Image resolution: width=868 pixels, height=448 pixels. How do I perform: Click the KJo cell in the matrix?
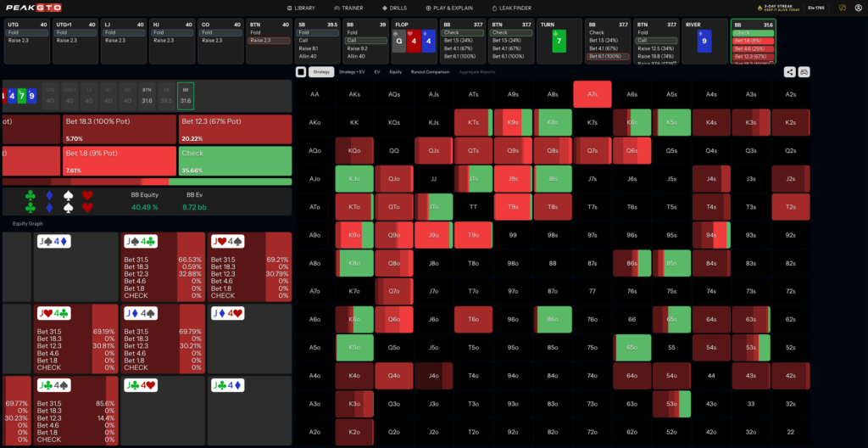pos(354,178)
